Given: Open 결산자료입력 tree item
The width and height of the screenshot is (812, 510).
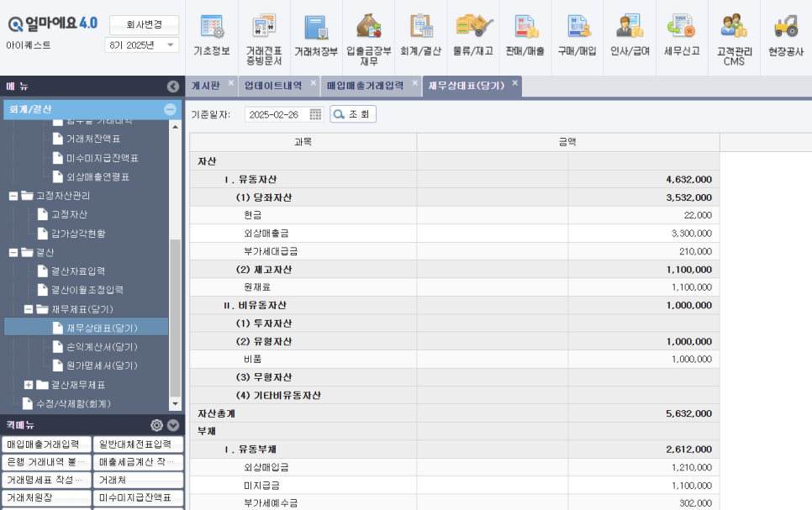Looking at the screenshot, I should tap(77, 271).
